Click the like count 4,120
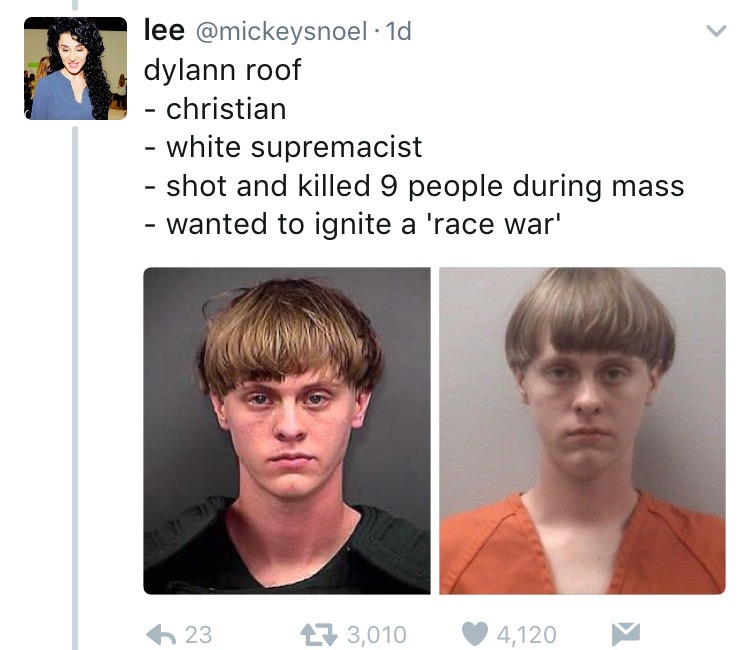 526,635
